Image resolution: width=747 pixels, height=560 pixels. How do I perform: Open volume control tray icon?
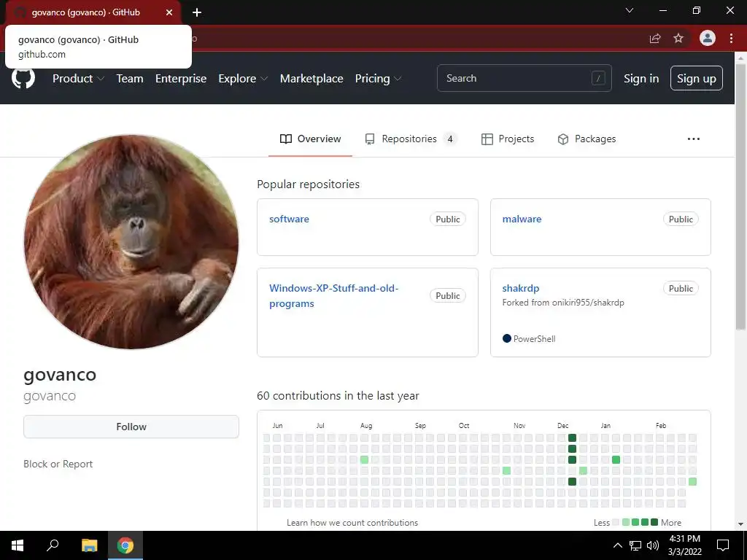point(653,545)
